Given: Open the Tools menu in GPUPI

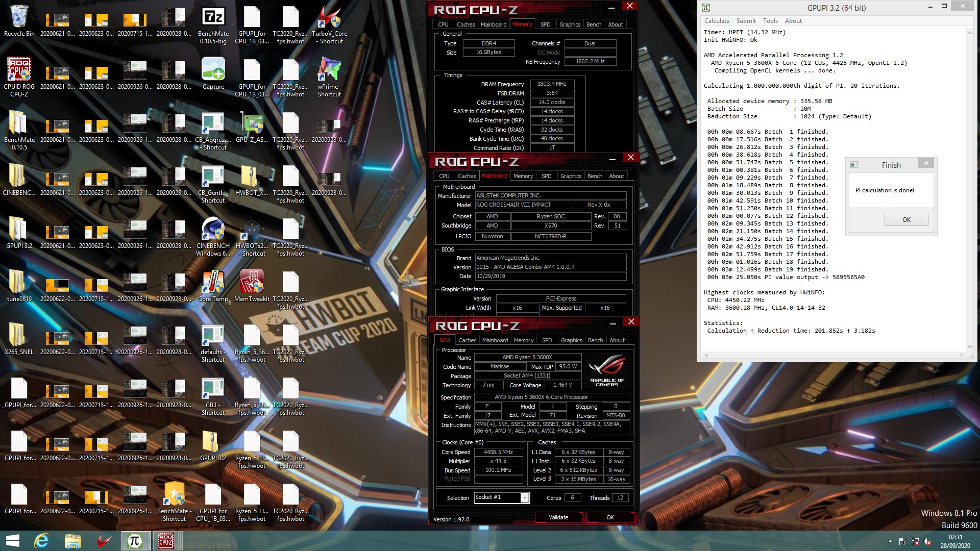Looking at the screenshot, I should click(770, 21).
